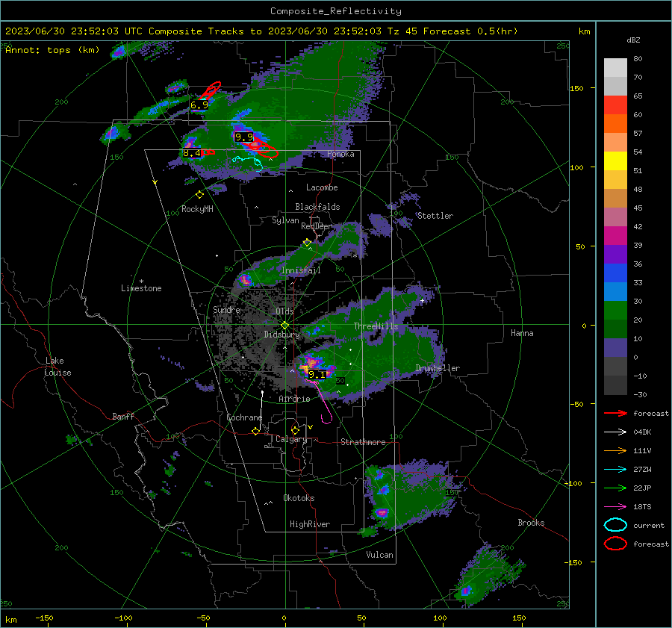Click the yellow diamond marker near RedDeer
The image size is (672, 628).
(x=307, y=243)
